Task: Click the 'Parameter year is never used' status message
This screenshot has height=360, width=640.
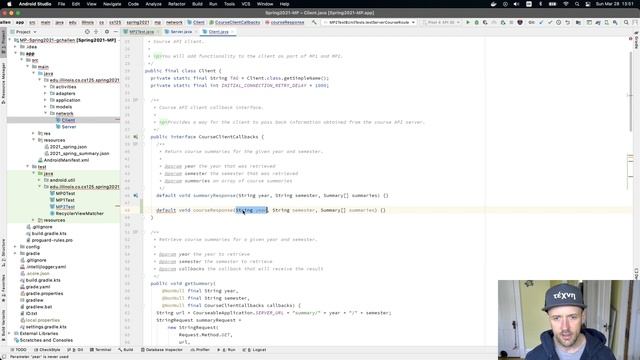Action: pos(39,357)
